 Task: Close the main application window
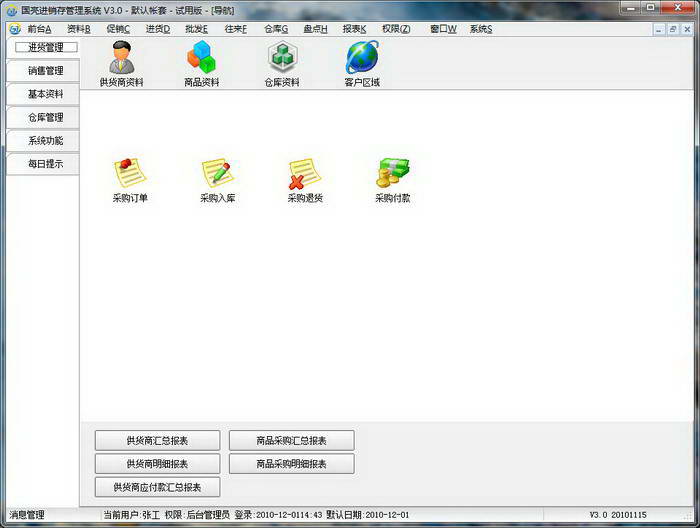pos(678,8)
